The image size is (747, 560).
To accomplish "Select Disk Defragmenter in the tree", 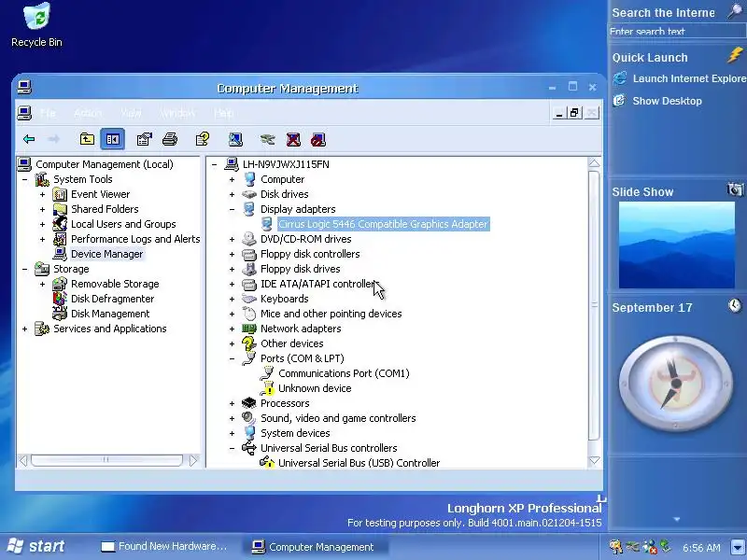I will click(x=112, y=299).
